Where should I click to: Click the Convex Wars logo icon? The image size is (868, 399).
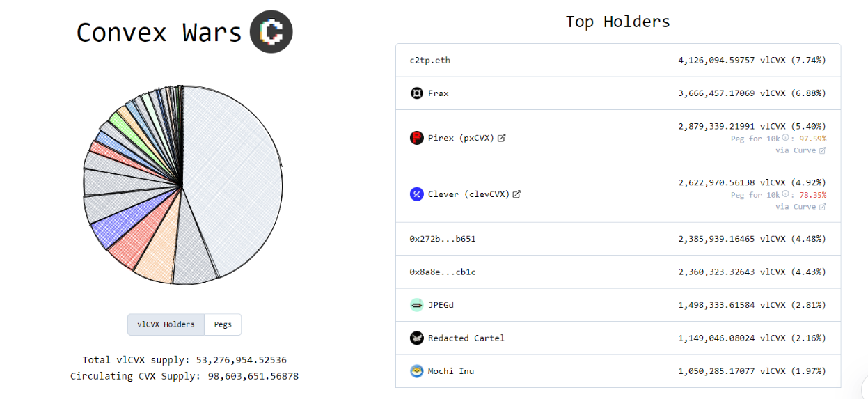pyautogui.click(x=271, y=32)
